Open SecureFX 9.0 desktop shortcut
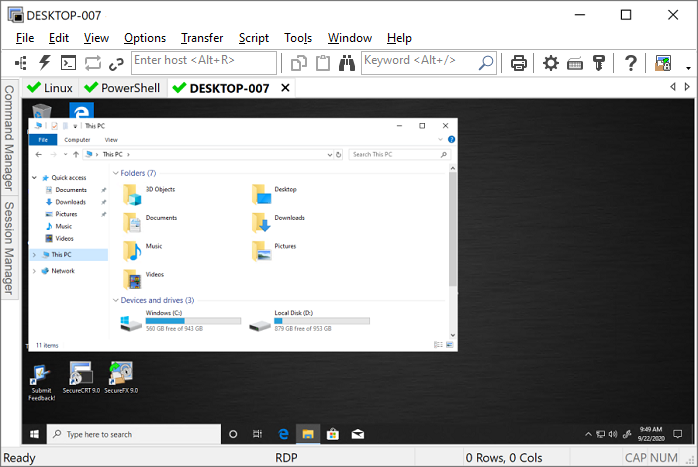 (x=120, y=375)
